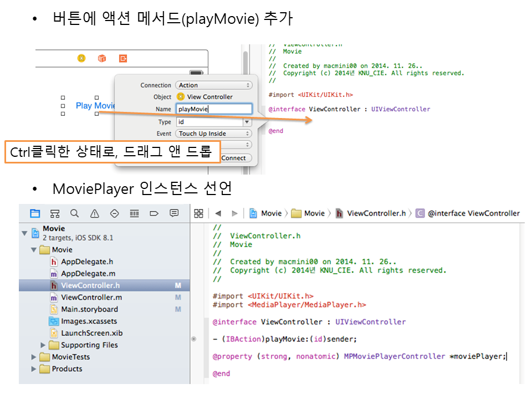Screen dimensions: 532x399
Task: Click the Exit icon in scene dock
Action: pyautogui.click(x=122, y=58)
